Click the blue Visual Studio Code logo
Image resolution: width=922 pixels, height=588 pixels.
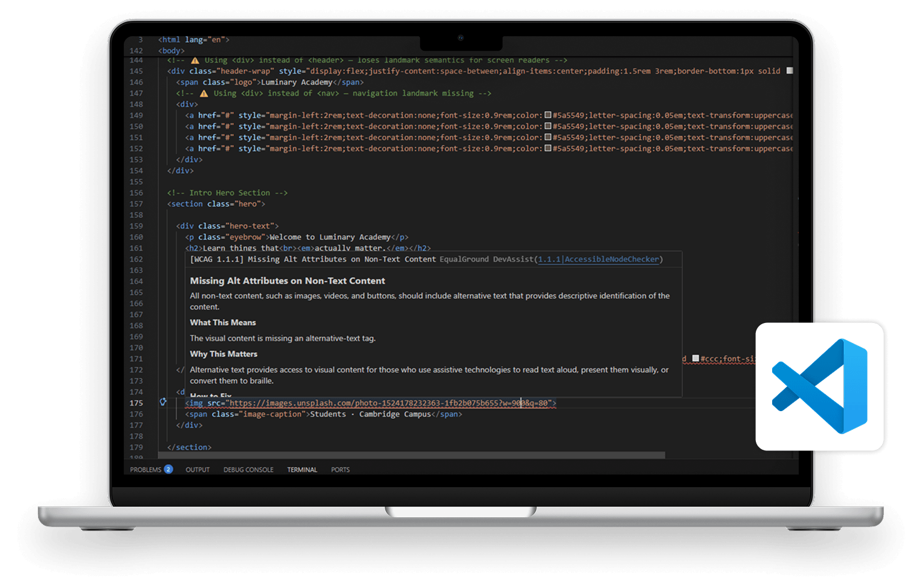point(819,386)
